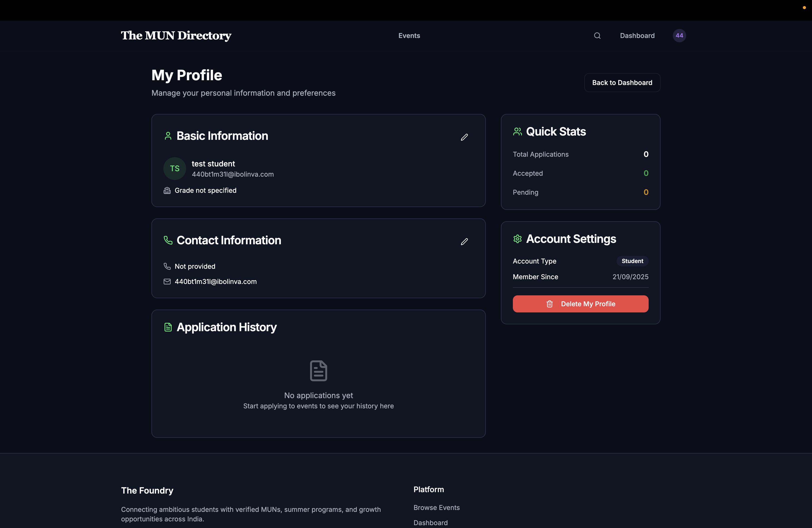812x528 pixels.
Task: Click the Student account type badge
Action: [632, 261]
